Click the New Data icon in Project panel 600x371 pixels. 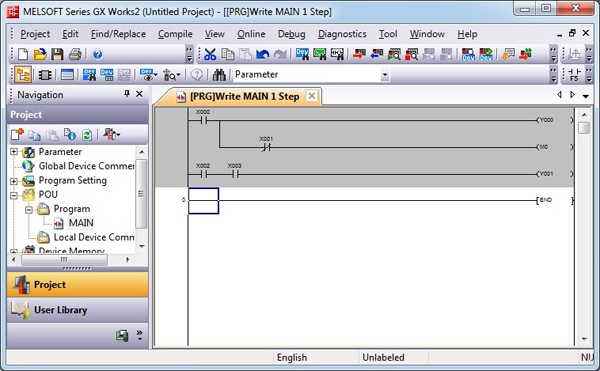[17, 135]
